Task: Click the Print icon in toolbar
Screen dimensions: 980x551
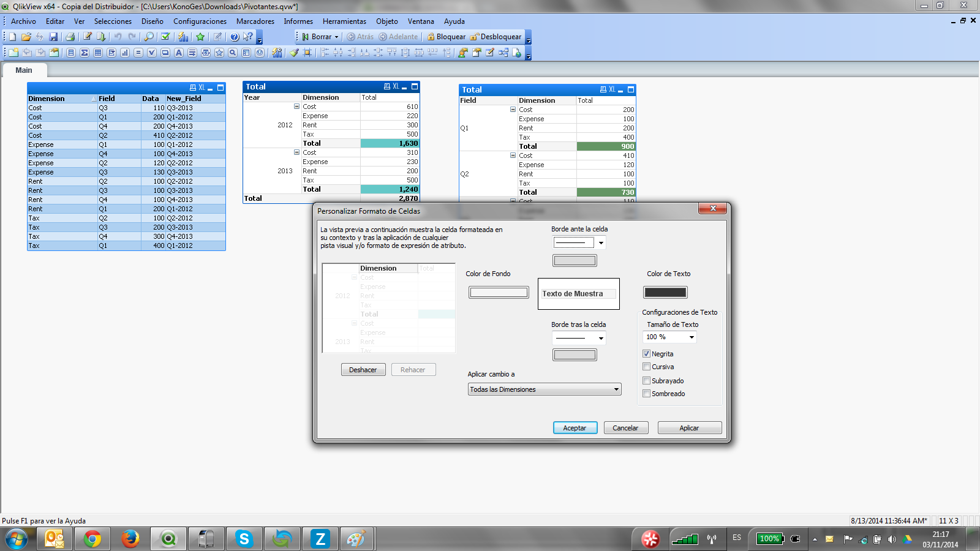Action: pos(70,37)
